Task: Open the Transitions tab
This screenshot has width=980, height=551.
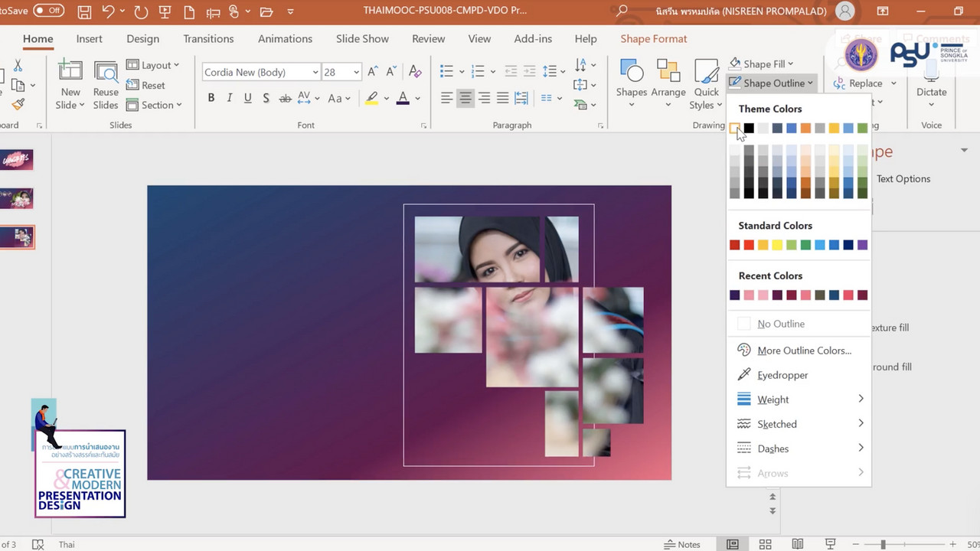Action: pos(208,39)
